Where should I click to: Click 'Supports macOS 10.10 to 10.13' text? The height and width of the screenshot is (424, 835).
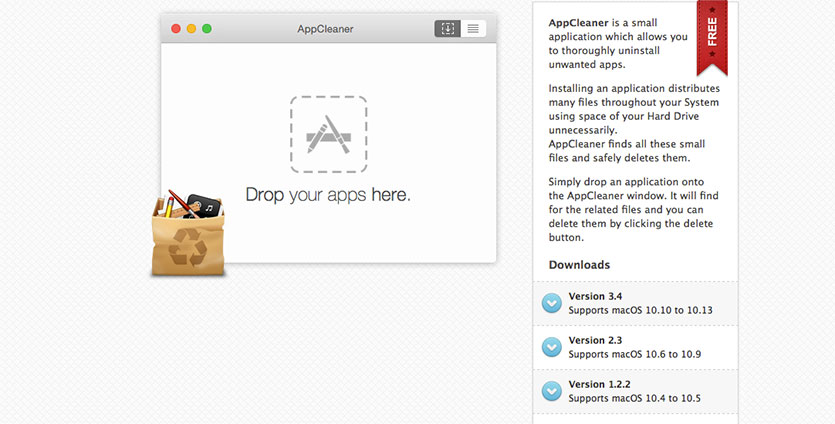pyautogui.click(x=640, y=310)
